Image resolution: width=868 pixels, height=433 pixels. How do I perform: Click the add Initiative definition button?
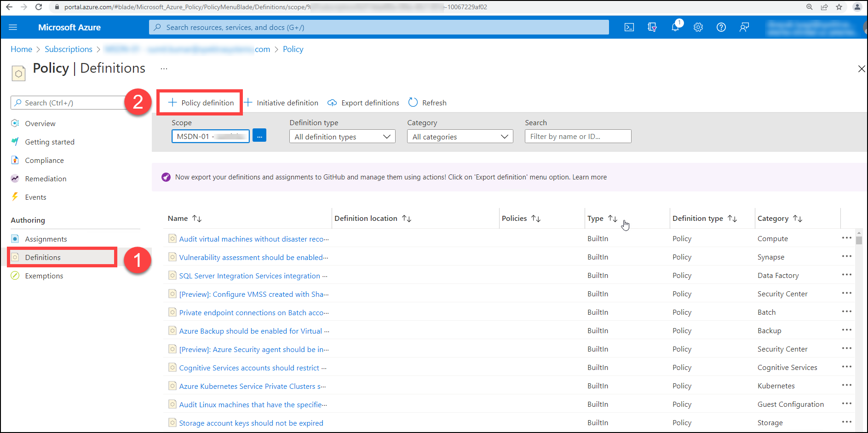pos(281,103)
